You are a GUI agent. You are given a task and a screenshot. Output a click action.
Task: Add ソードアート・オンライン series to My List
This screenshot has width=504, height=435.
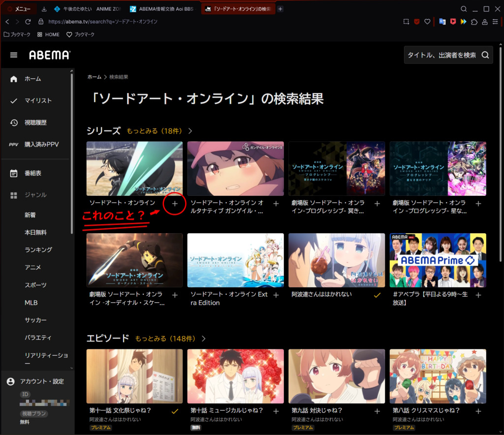pyautogui.click(x=175, y=203)
